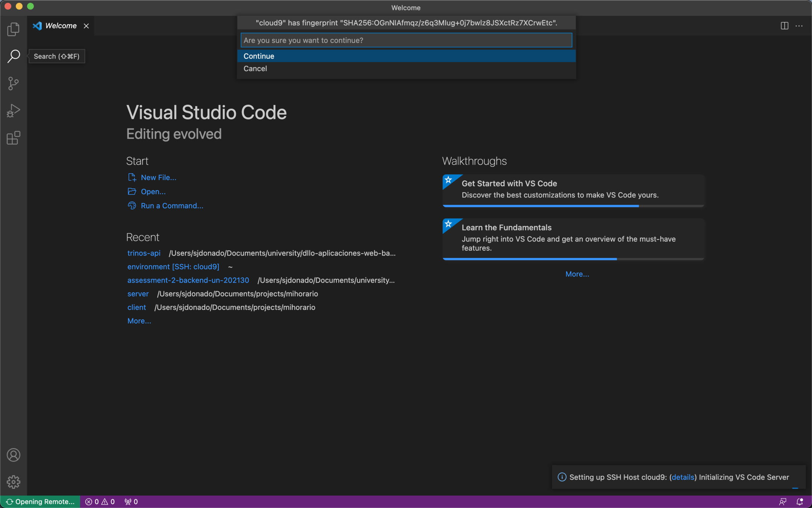Open the Explorer view in activity bar

(14, 29)
